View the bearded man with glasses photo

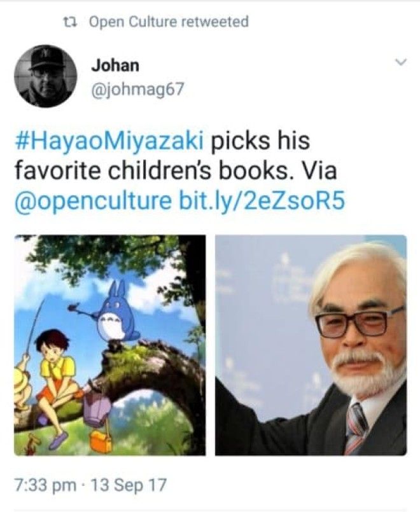311,345
